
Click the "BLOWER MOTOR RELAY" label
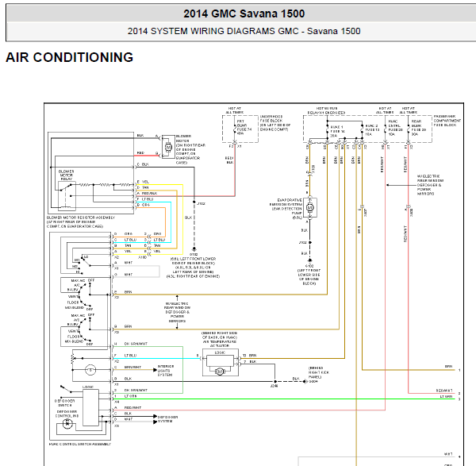tap(66, 175)
